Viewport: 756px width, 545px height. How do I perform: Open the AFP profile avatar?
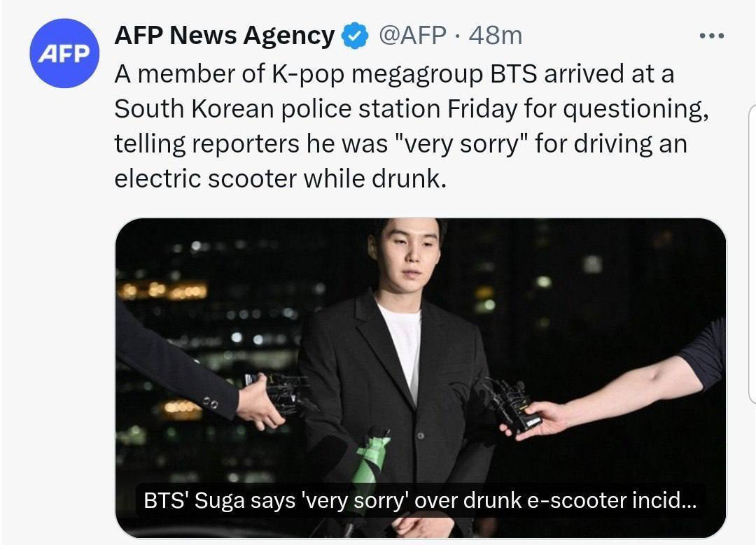tap(62, 54)
